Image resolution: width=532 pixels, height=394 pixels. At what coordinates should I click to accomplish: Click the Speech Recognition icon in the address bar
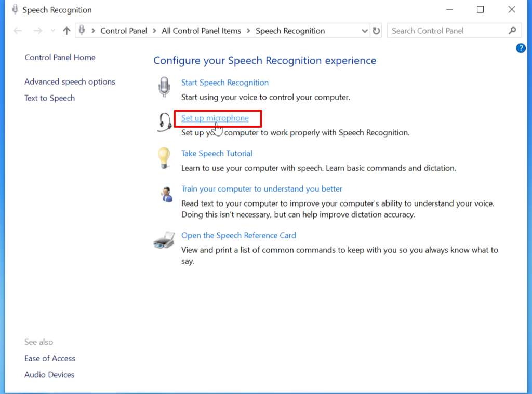coord(82,31)
